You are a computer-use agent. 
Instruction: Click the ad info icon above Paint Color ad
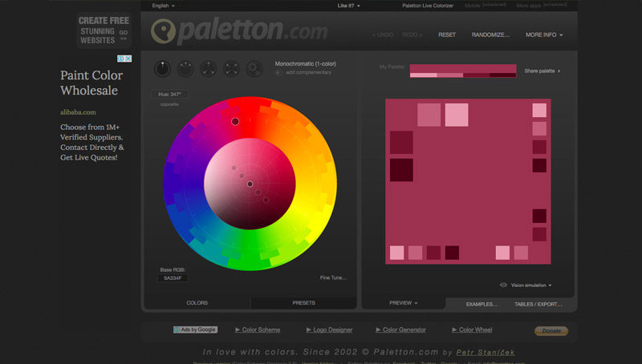pos(121,59)
